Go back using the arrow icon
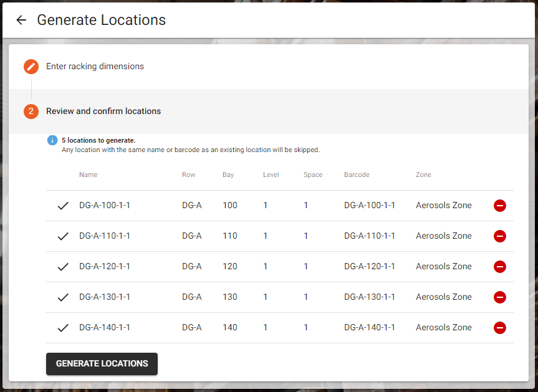This screenshot has width=538, height=392. pos(21,20)
